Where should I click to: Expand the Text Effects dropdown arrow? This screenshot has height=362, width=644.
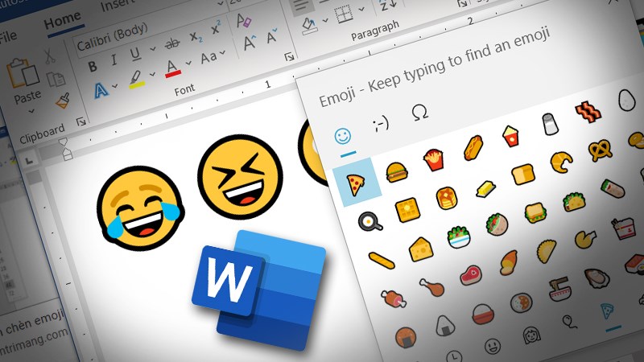point(114,87)
